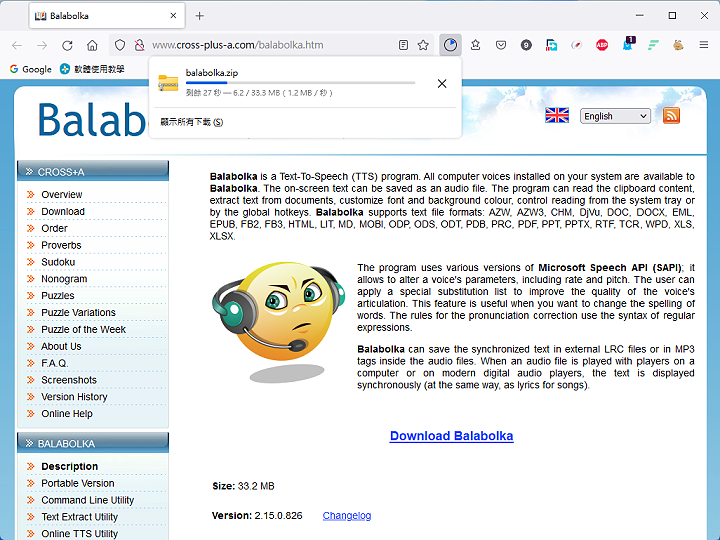Click the AdBlock Plus extension icon
The image size is (720, 540).
(602, 45)
